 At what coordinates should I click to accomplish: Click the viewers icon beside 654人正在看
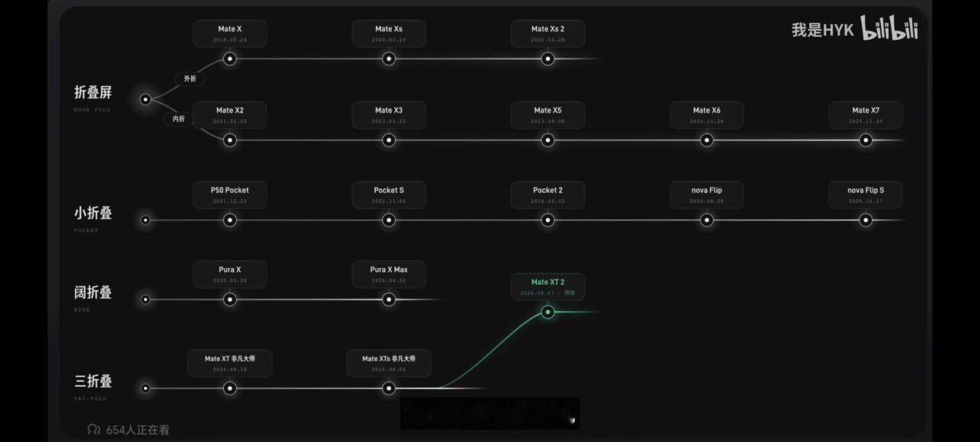94,430
